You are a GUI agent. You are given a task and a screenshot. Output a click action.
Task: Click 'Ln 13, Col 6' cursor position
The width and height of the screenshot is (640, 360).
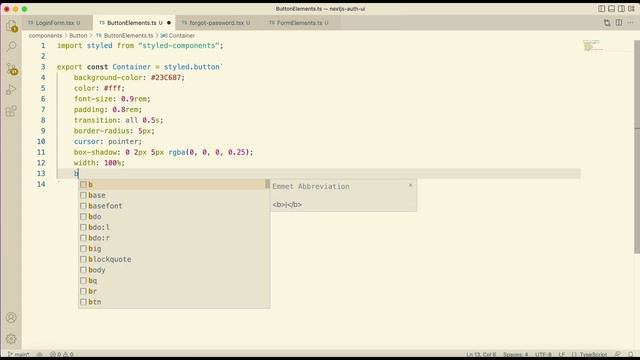(x=481, y=354)
